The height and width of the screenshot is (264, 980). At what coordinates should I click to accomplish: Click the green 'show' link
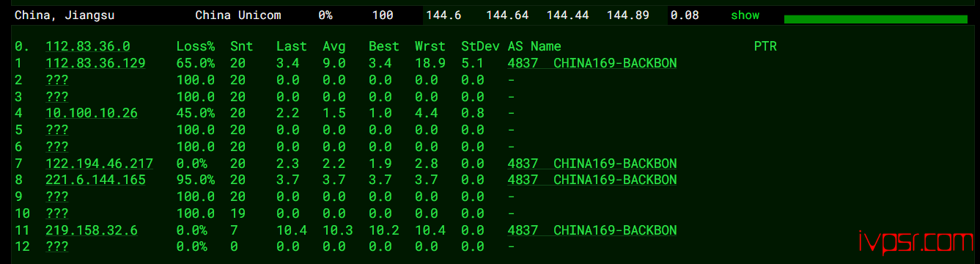coord(745,15)
